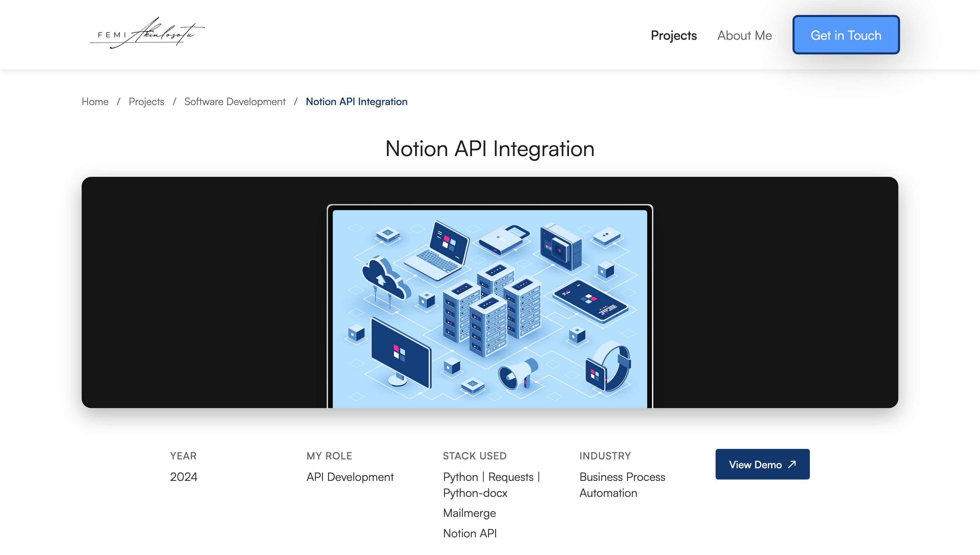
Task: Select the year value 2024
Action: coord(183,477)
